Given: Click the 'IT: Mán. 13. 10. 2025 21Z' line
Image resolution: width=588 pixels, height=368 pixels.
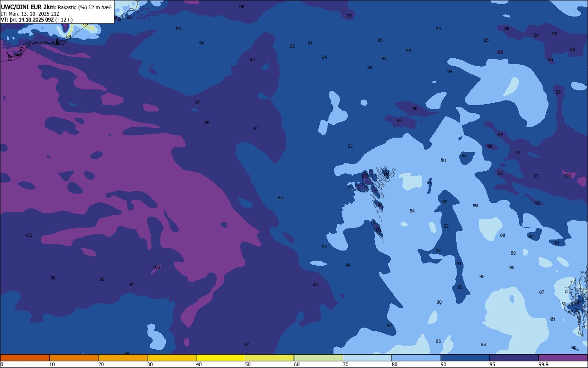Looking at the screenshot, I should pos(30,13).
